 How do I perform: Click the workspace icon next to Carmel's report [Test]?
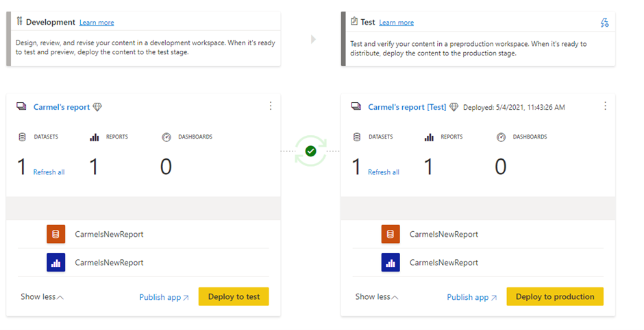pos(356,107)
